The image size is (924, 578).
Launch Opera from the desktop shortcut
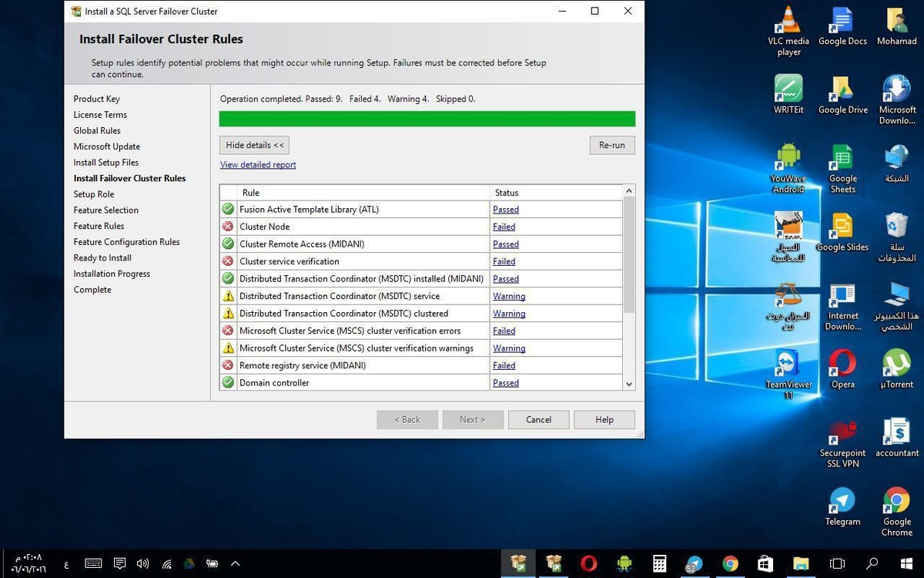tap(842, 369)
